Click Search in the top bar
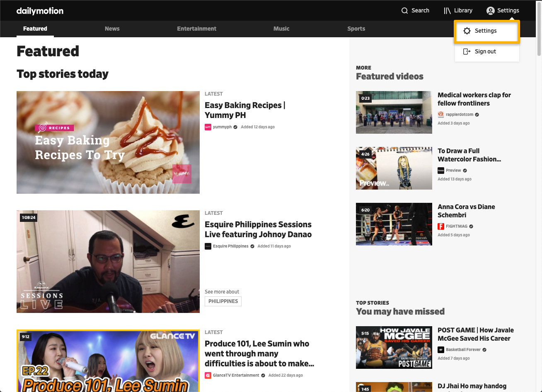The image size is (542, 392). (x=415, y=11)
